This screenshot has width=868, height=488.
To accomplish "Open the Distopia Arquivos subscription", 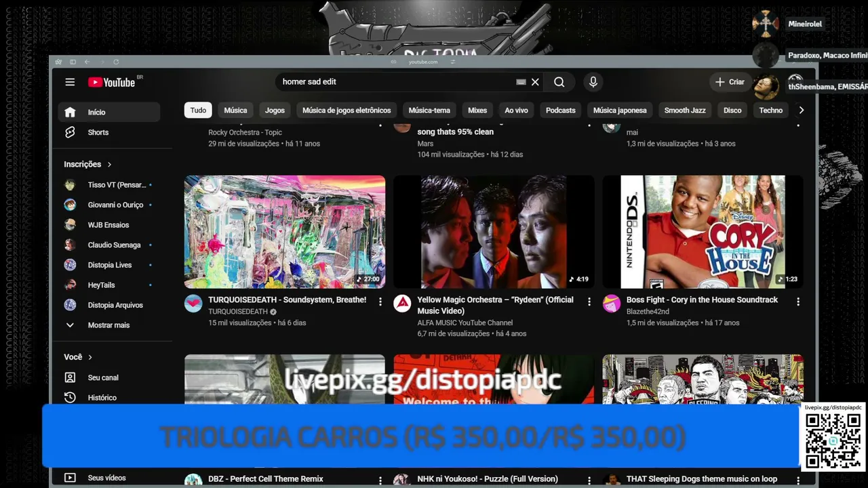I will (109, 305).
